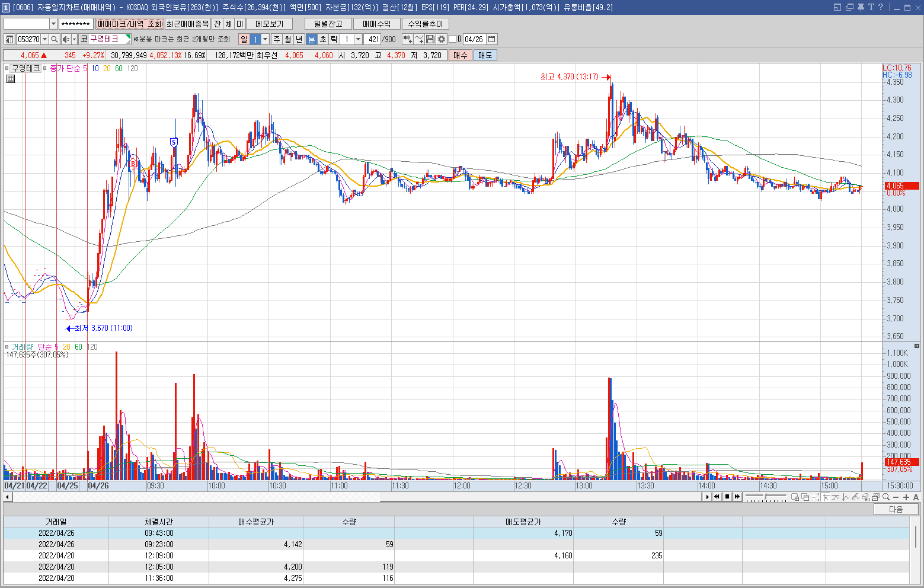924x588 pixels.
Task: Click the speaker sound icon
Action: 66,39
